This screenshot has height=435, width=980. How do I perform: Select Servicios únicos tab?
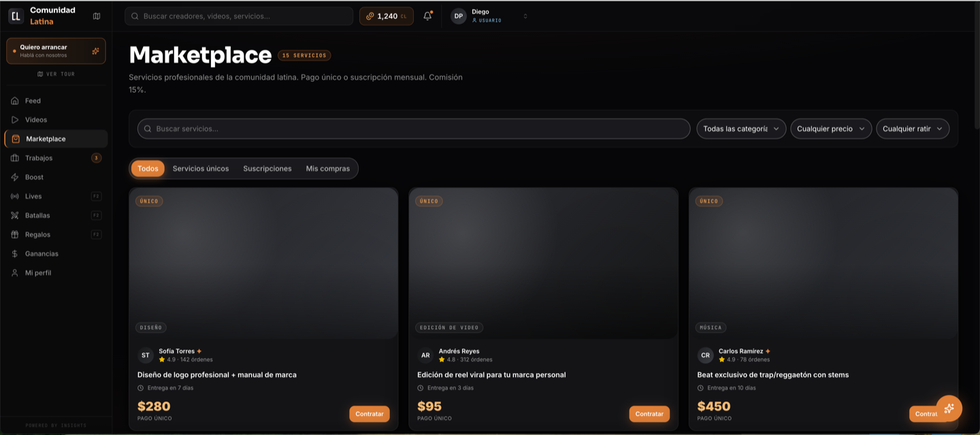tap(201, 168)
